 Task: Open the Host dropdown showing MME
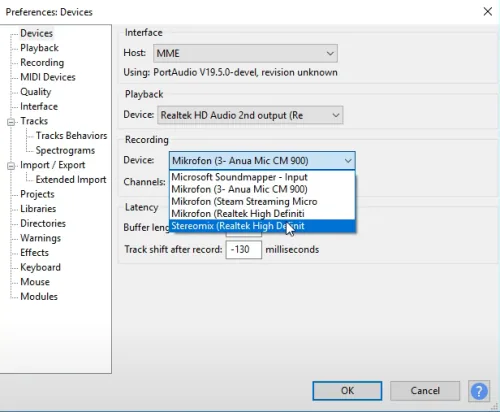[x=245, y=53]
